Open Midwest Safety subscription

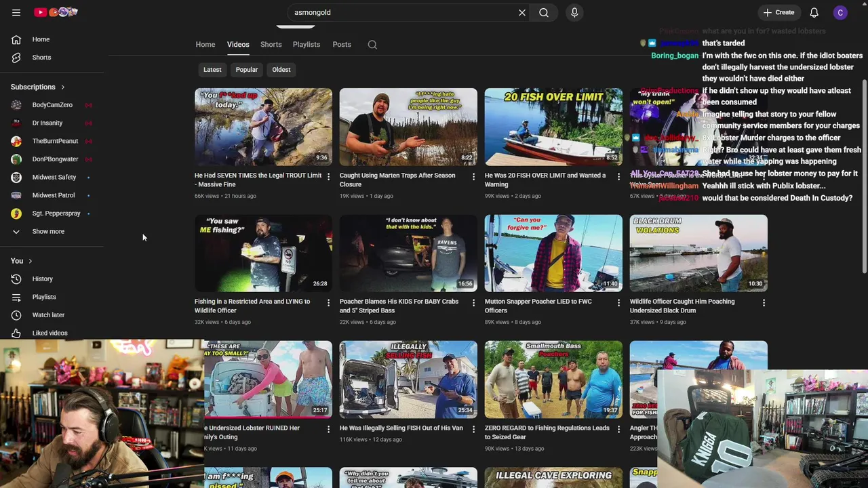(x=53, y=177)
